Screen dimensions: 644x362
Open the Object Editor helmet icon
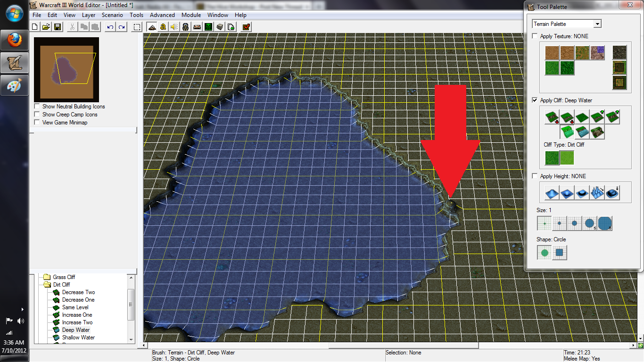pos(186,27)
